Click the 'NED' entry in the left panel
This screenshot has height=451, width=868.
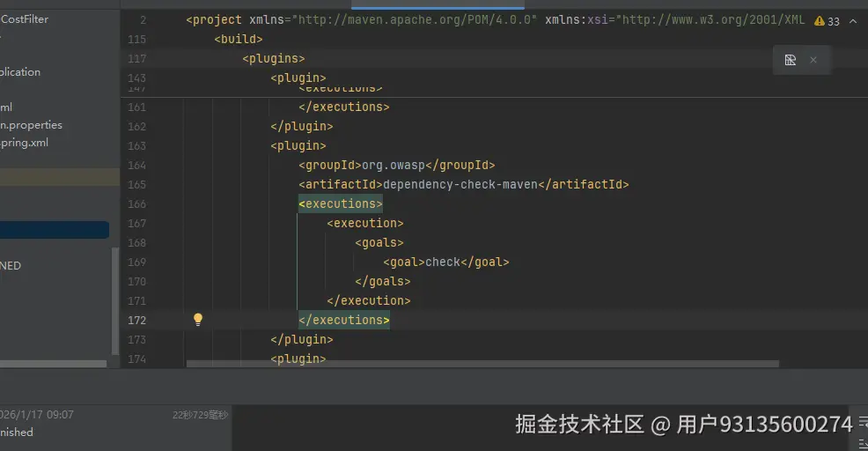pos(11,265)
